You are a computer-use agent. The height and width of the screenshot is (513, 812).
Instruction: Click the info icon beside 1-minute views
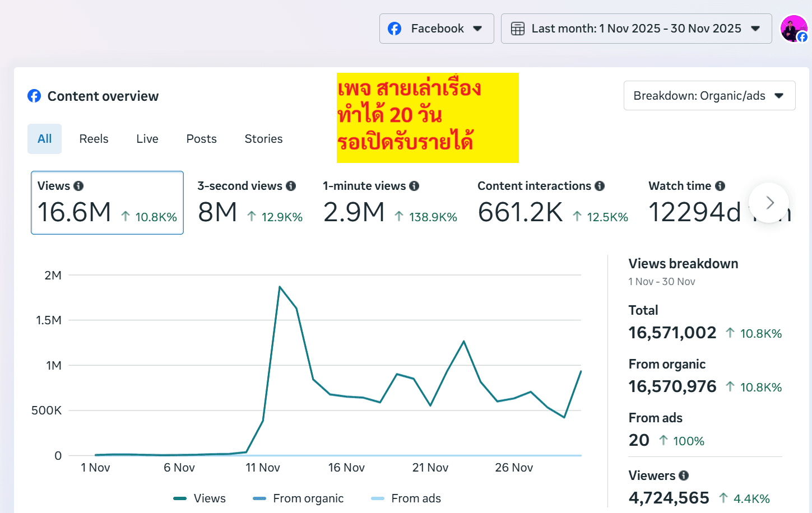tap(414, 186)
